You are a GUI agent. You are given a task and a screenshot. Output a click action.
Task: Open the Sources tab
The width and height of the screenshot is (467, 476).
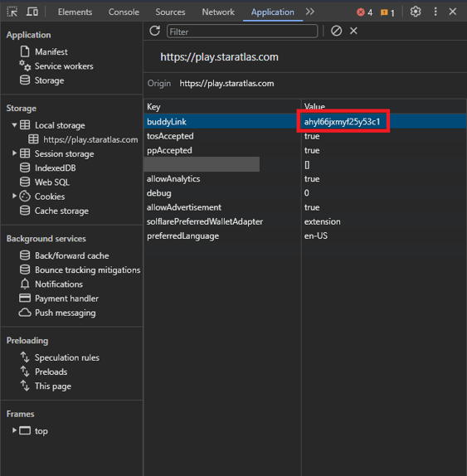pos(170,12)
